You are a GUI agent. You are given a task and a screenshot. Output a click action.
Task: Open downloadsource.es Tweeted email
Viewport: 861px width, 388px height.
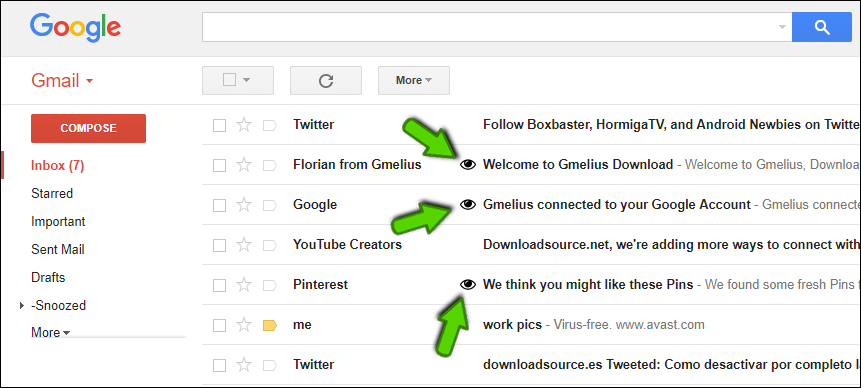[671, 364]
